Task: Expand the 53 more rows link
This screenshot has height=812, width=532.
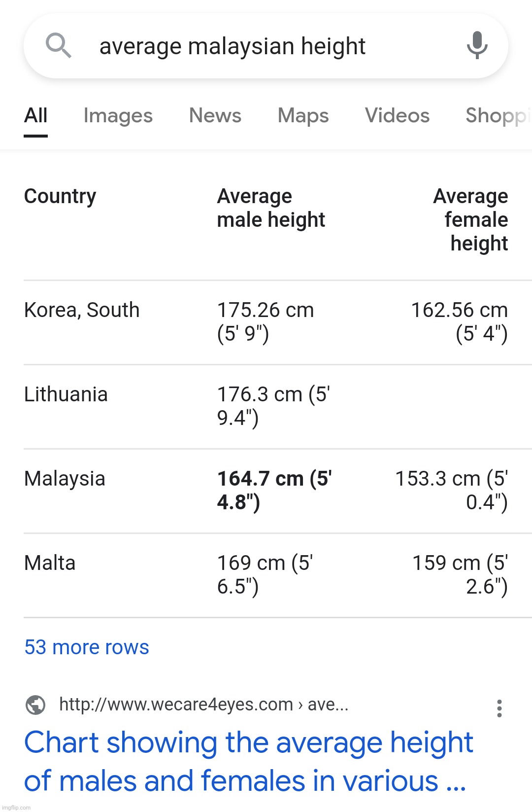Action: pyautogui.click(x=87, y=647)
